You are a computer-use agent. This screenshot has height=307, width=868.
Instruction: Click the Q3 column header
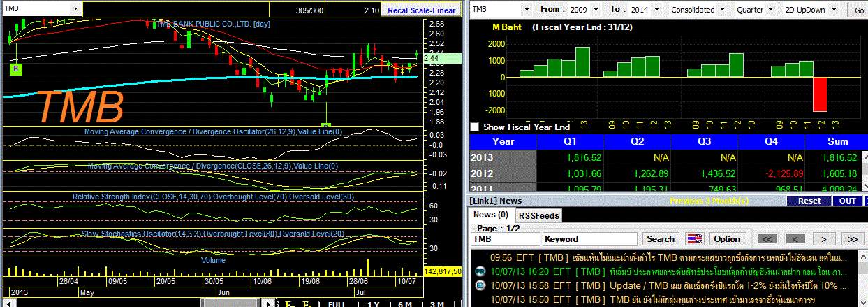click(x=705, y=141)
